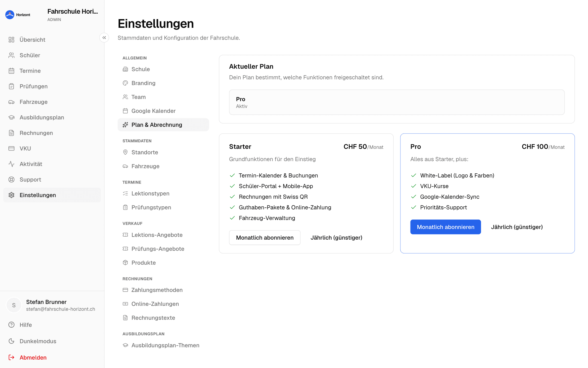Screen dimensions: 588x368
Task: Open Hilfe question mark icon
Action: tap(11, 325)
